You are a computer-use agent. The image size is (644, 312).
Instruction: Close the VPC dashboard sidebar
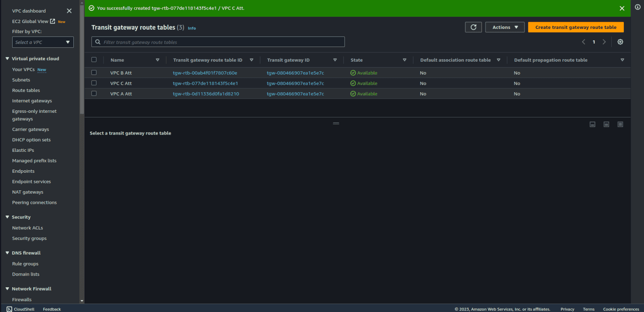click(x=69, y=11)
